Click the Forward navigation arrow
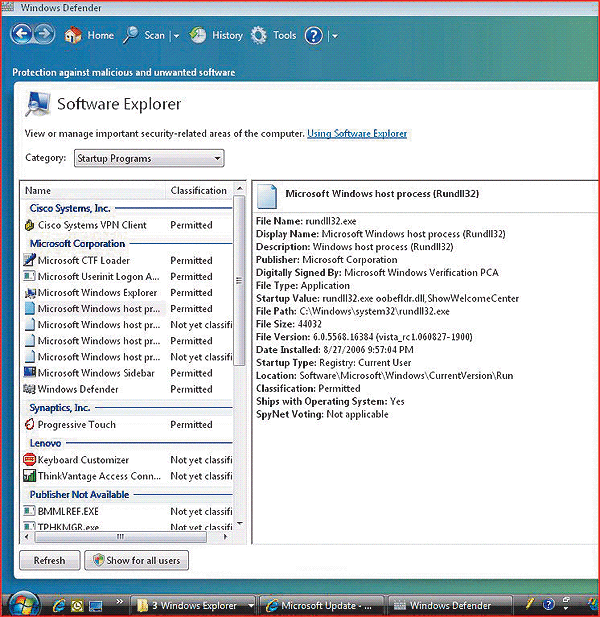Viewport: 600px width, 617px height. coord(45,35)
